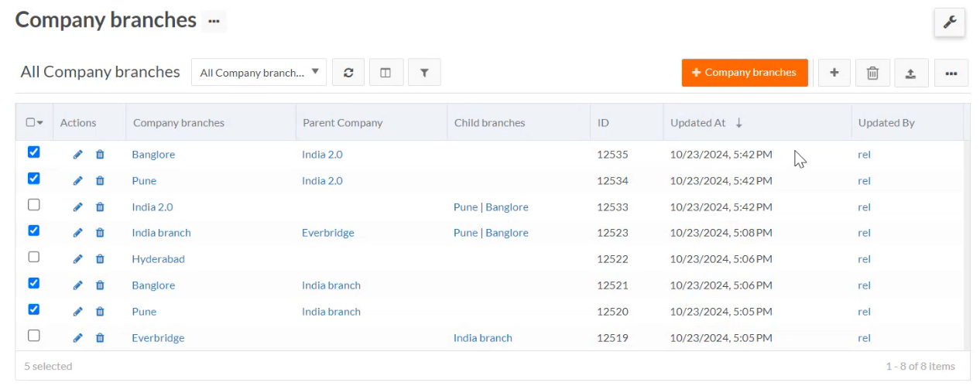980x386 pixels.
Task: Click the orange Company branches button
Action: (x=744, y=73)
